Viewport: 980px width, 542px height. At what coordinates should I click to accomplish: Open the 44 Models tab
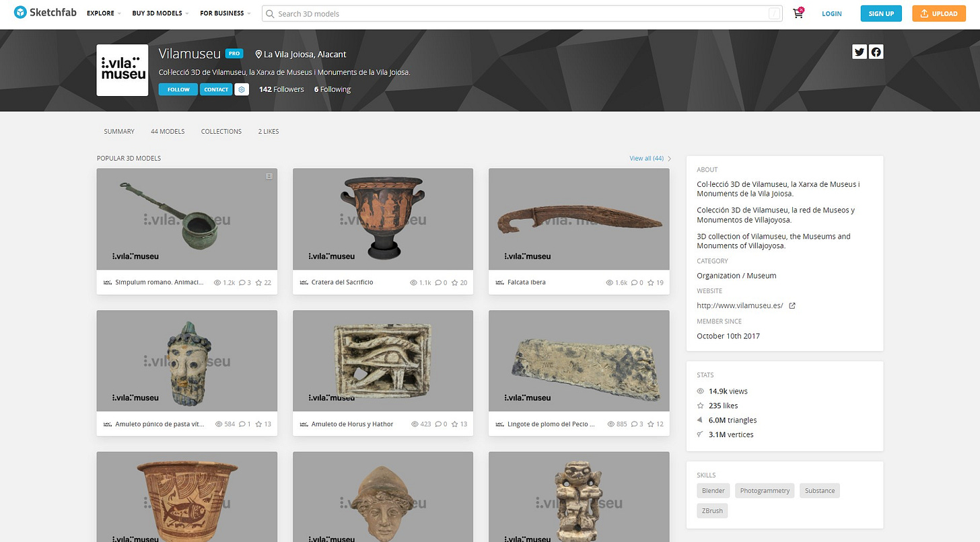click(168, 132)
